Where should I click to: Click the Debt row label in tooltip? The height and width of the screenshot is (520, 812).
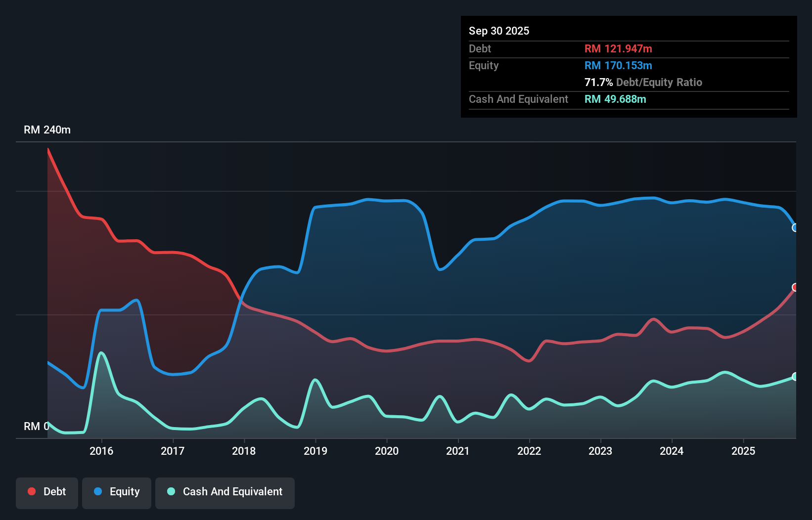[x=480, y=48]
